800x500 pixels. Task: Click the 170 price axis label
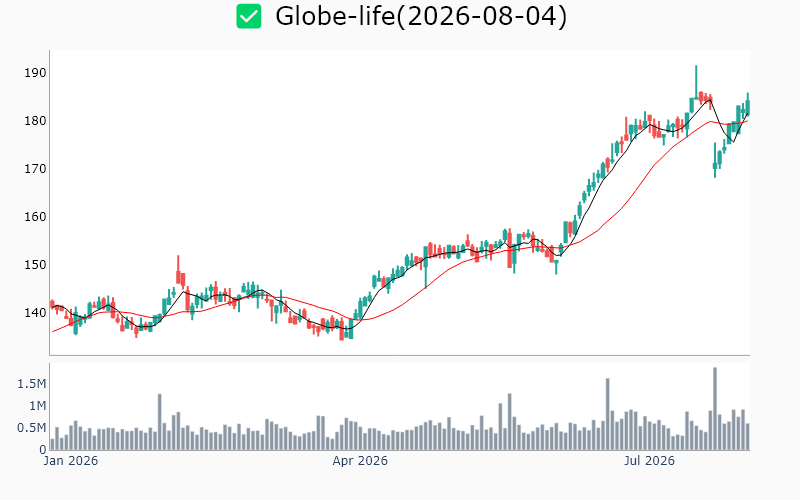35,169
